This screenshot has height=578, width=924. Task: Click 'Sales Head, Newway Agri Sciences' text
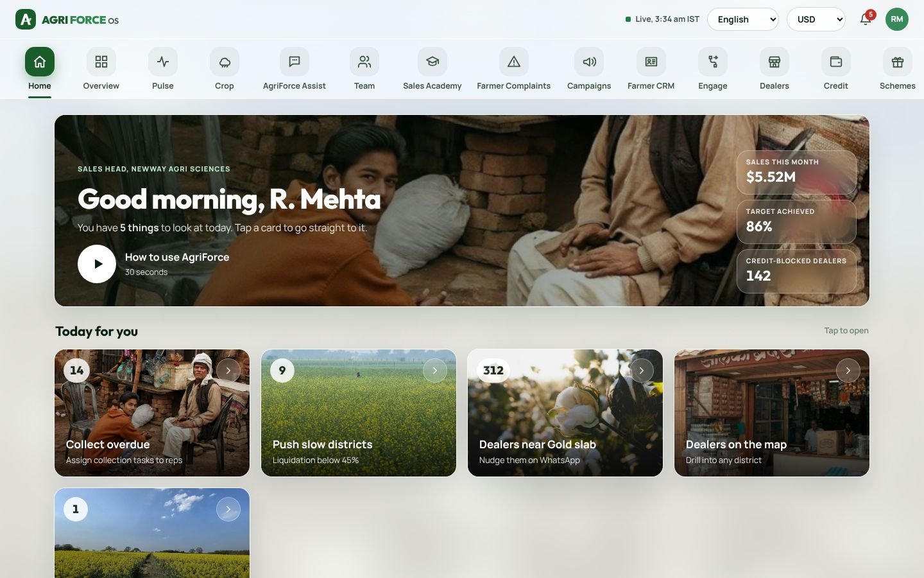tap(154, 169)
